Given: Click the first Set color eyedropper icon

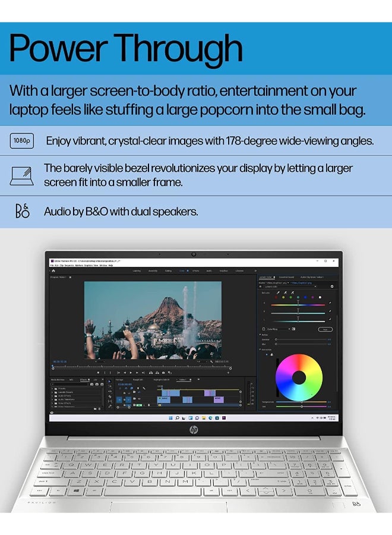Looking at the screenshot, I should pyautogui.click(x=278, y=292).
